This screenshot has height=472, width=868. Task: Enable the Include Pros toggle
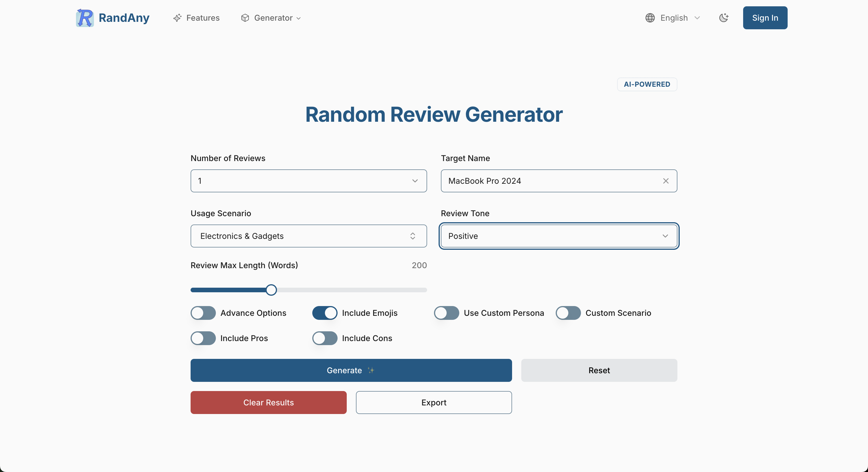(203, 338)
